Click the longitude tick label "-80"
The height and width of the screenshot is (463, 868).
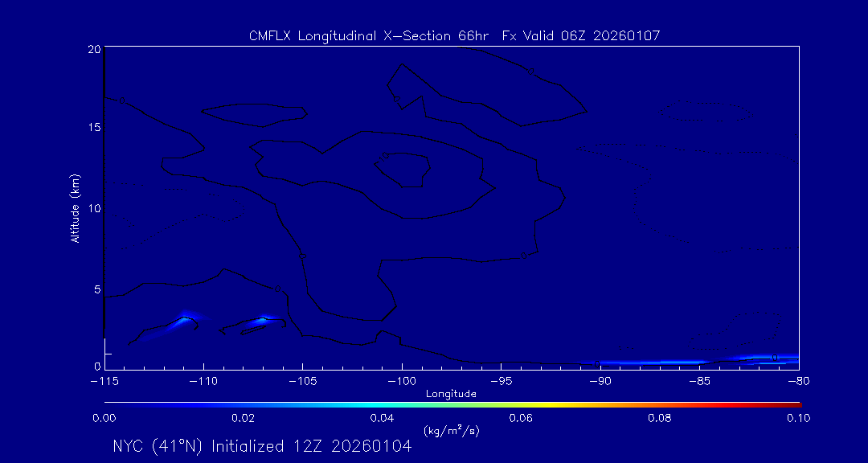point(798,382)
